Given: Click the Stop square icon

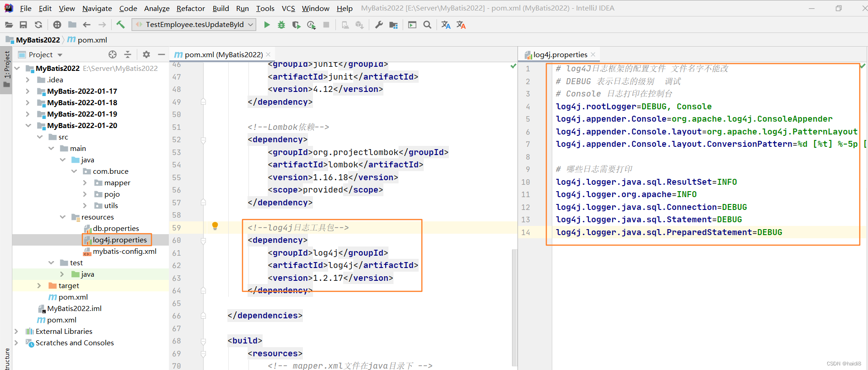Looking at the screenshot, I should (x=326, y=25).
